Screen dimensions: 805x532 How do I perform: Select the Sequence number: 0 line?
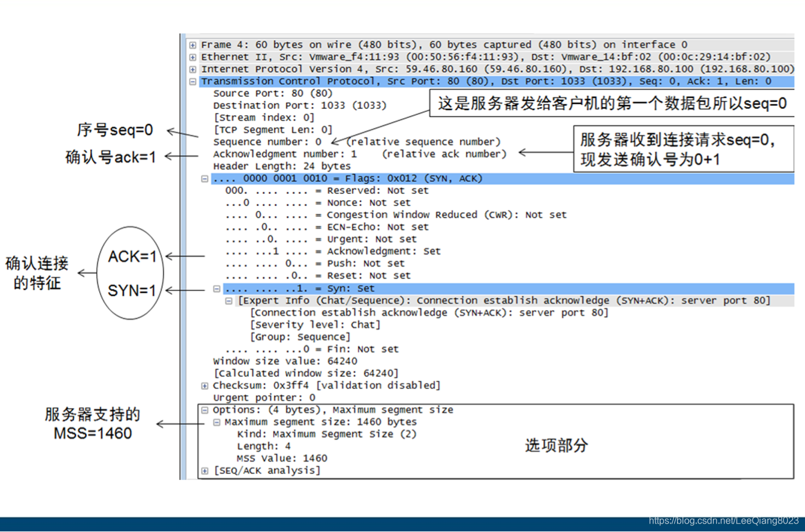click(357, 142)
